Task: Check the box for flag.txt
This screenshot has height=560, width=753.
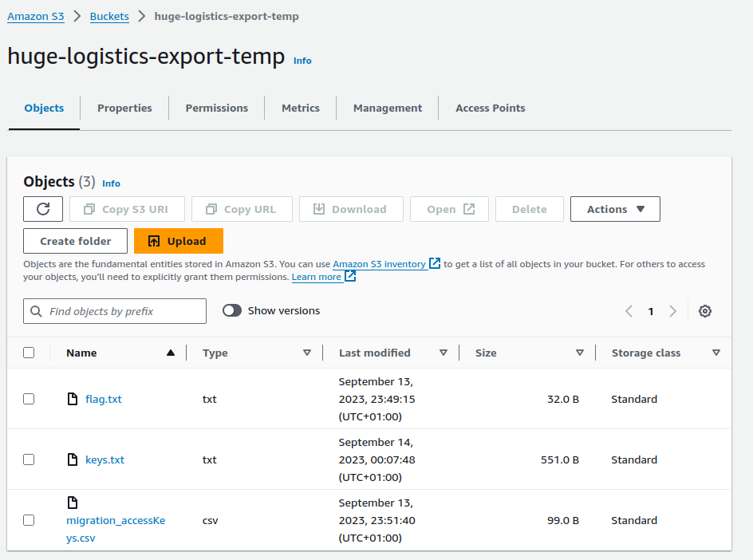Action: point(29,399)
